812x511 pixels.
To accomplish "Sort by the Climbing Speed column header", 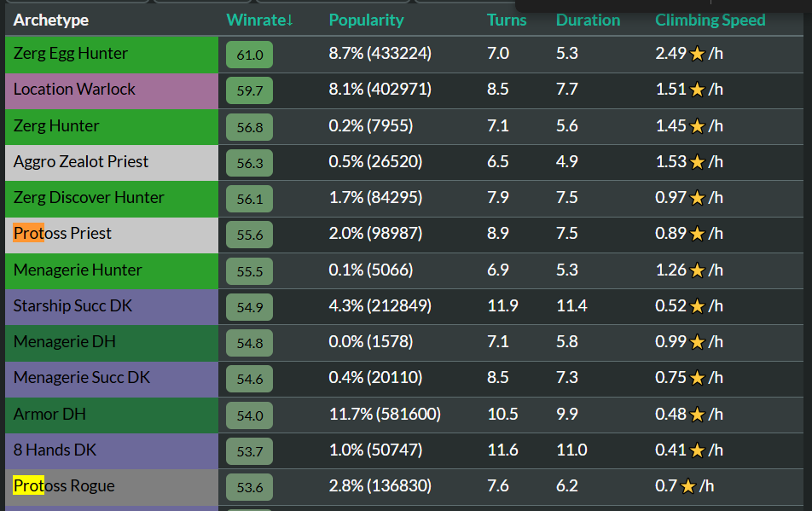I will [x=710, y=20].
